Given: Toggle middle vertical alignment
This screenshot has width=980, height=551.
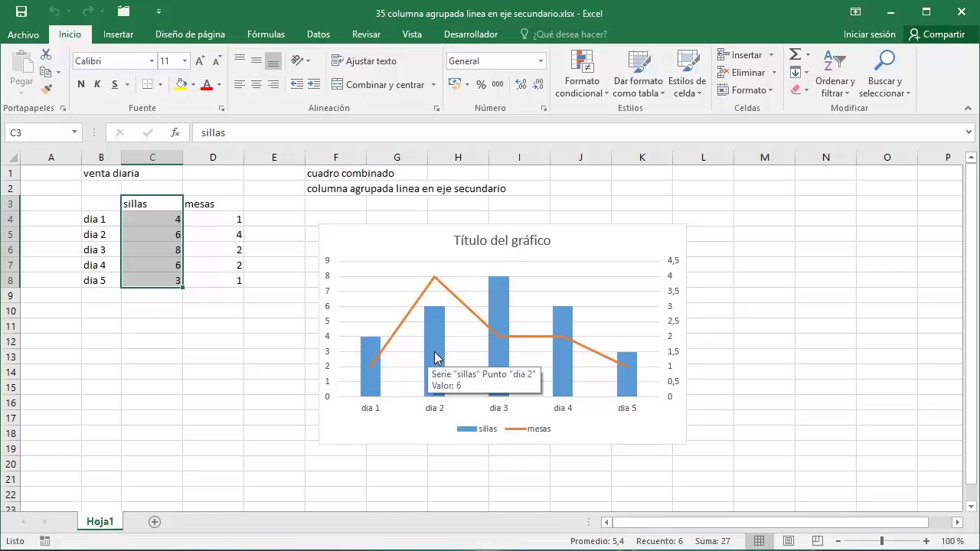Looking at the screenshot, I should point(256,60).
